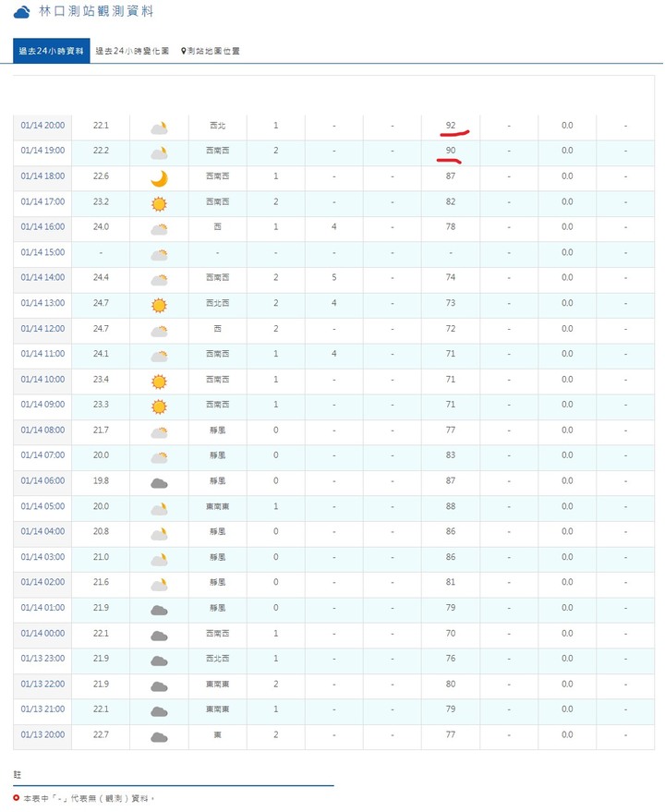
Task: Click the crescent moon icon at 01/14 18:00
Action: 159,178
